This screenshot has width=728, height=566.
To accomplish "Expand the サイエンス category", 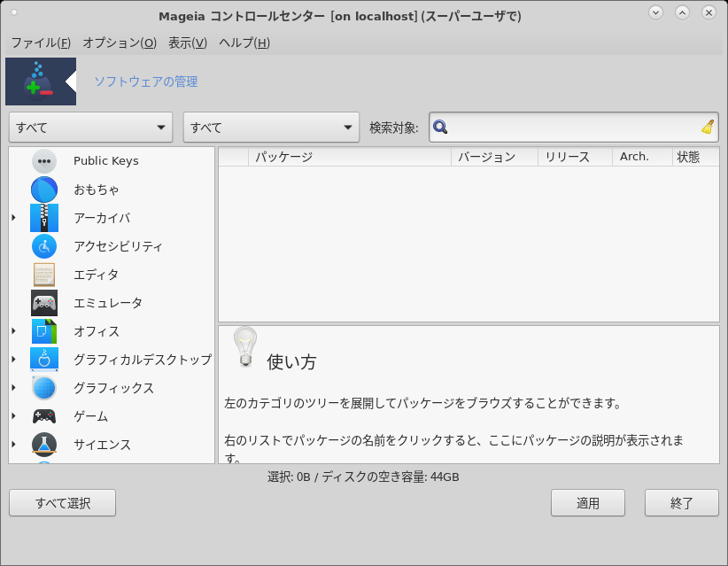I will point(13,444).
